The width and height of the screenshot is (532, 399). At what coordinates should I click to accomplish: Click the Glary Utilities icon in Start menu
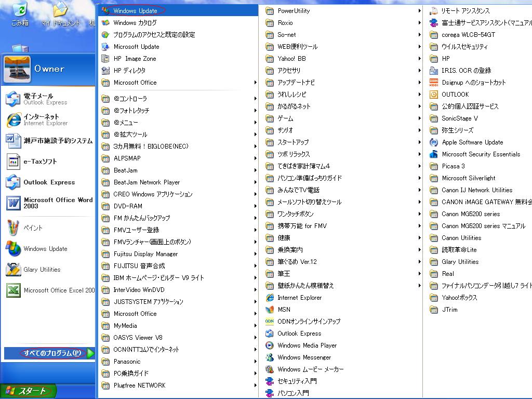[13, 270]
